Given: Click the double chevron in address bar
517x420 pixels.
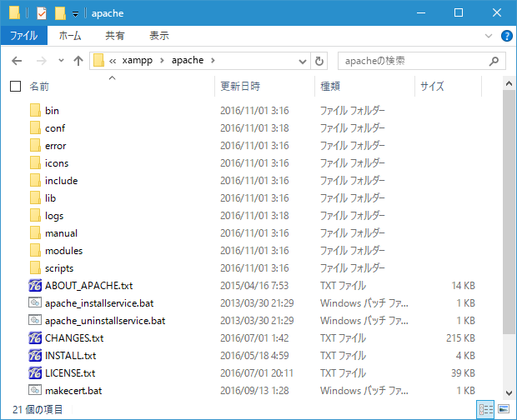Looking at the screenshot, I should point(113,61).
